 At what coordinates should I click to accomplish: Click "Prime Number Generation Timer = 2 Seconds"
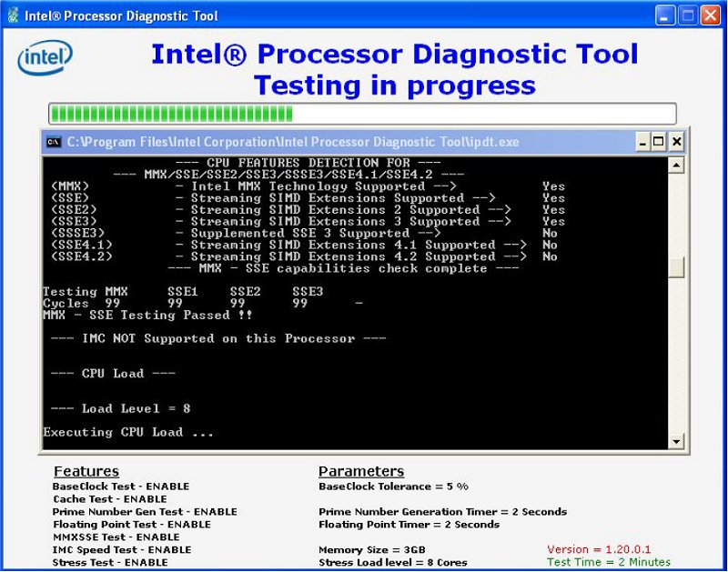442,512
